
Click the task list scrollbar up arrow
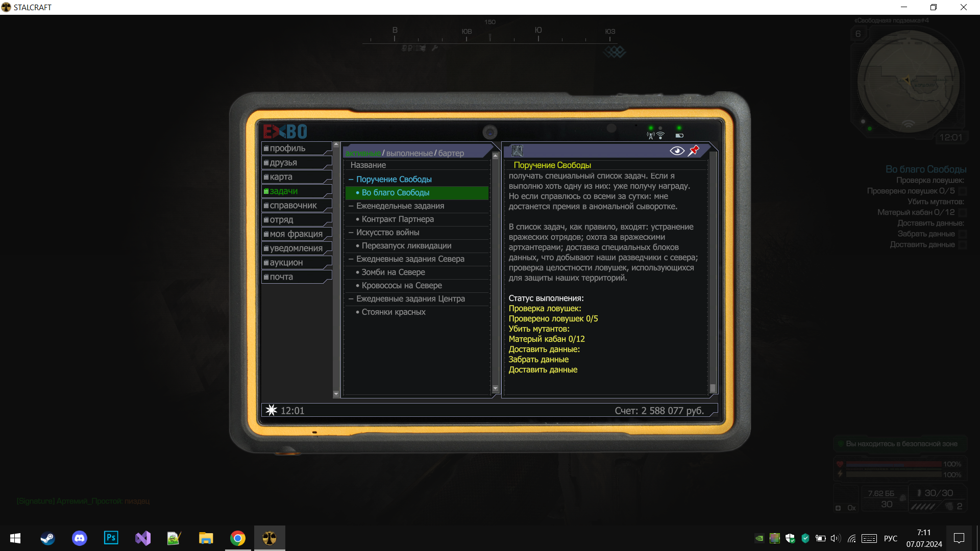click(x=495, y=156)
